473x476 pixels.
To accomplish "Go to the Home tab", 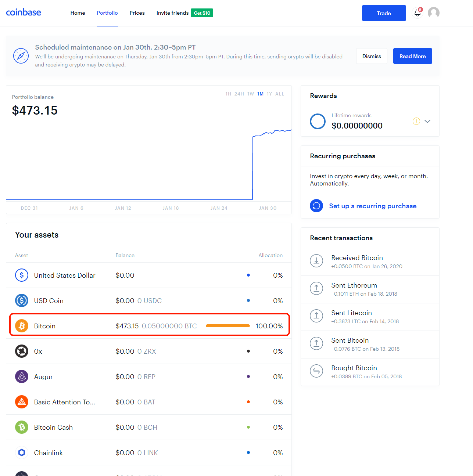I will coord(78,13).
